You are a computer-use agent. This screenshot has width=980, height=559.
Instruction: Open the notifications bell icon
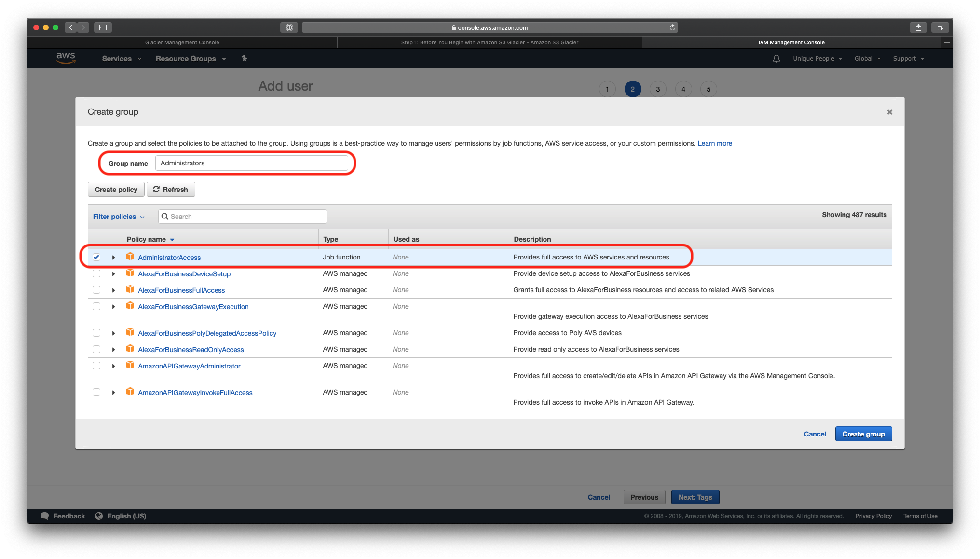[x=776, y=59]
